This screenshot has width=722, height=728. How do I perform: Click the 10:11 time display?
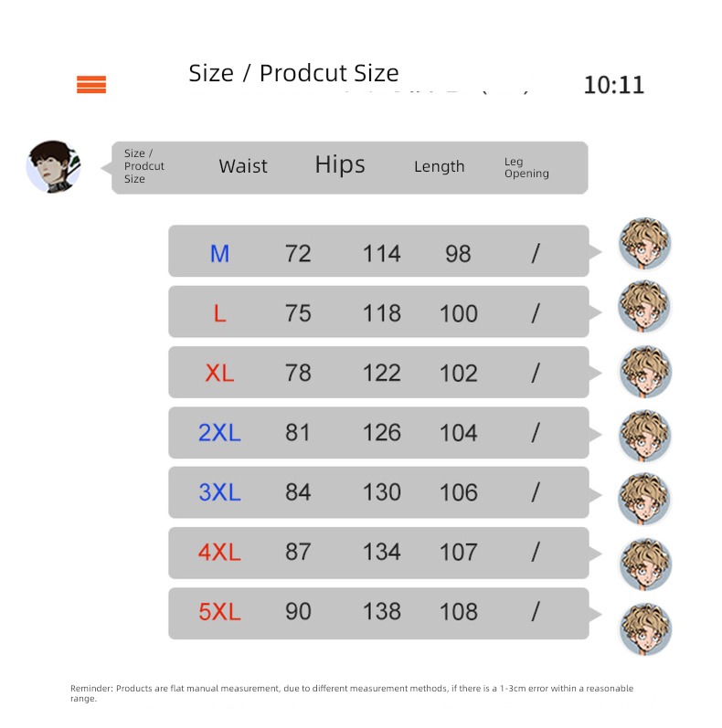tap(614, 86)
